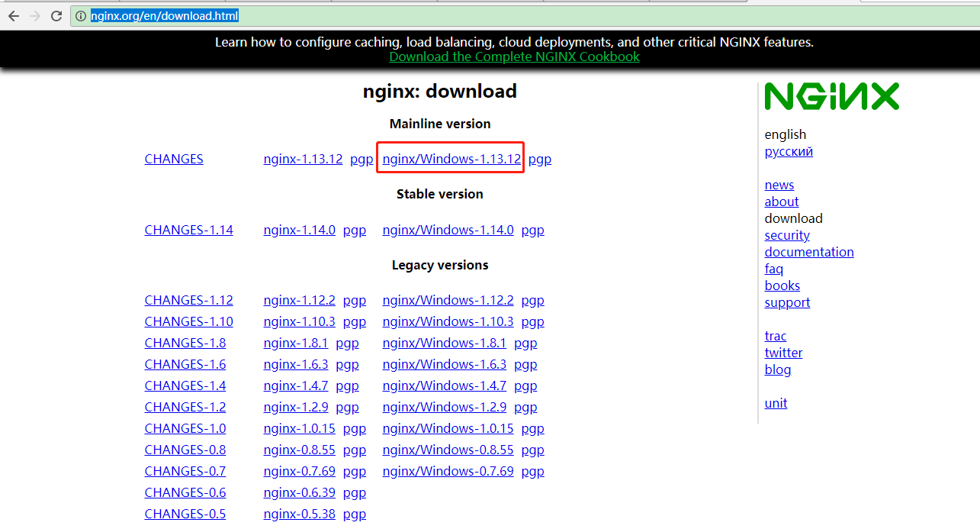Open CHANGES-1.6 link
This screenshot has width=980, height=529.
(185, 364)
